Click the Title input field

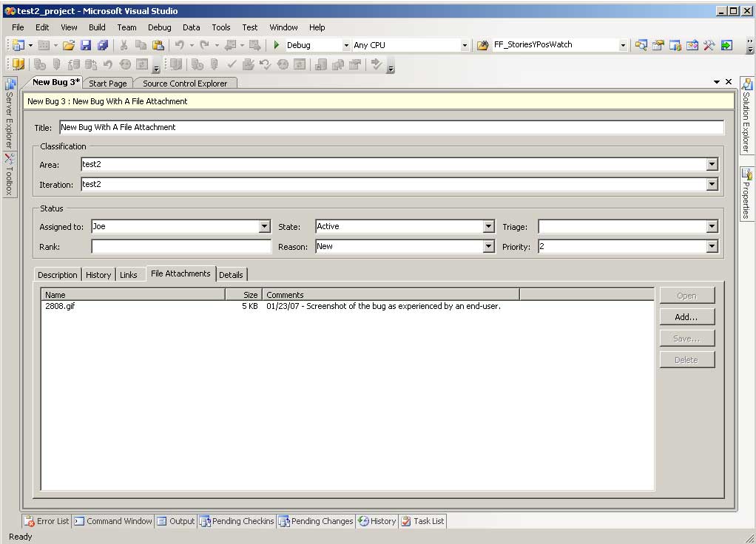(x=391, y=127)
